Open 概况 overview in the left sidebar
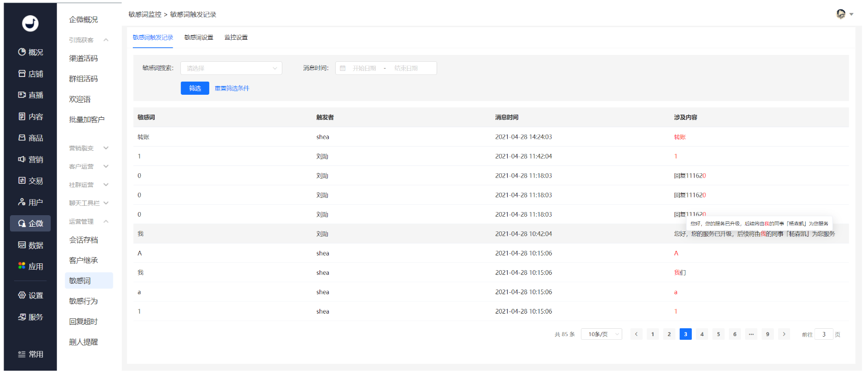 [30, 52]
